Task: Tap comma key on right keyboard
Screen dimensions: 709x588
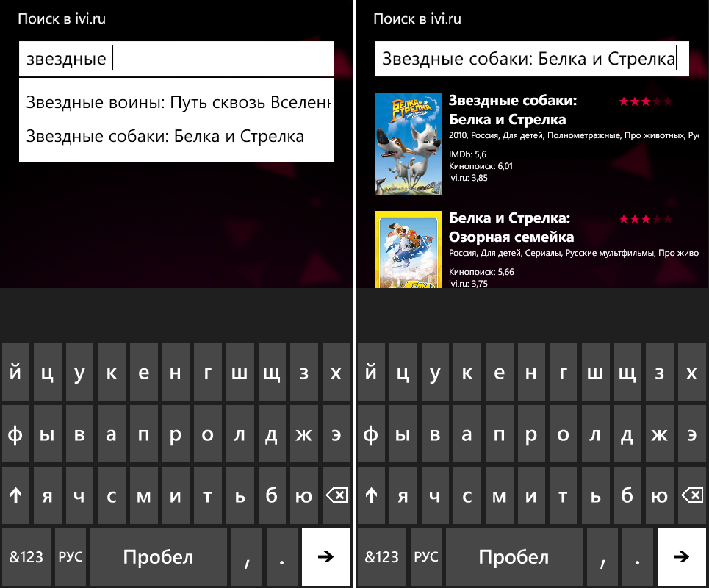Action: (603, 556)
